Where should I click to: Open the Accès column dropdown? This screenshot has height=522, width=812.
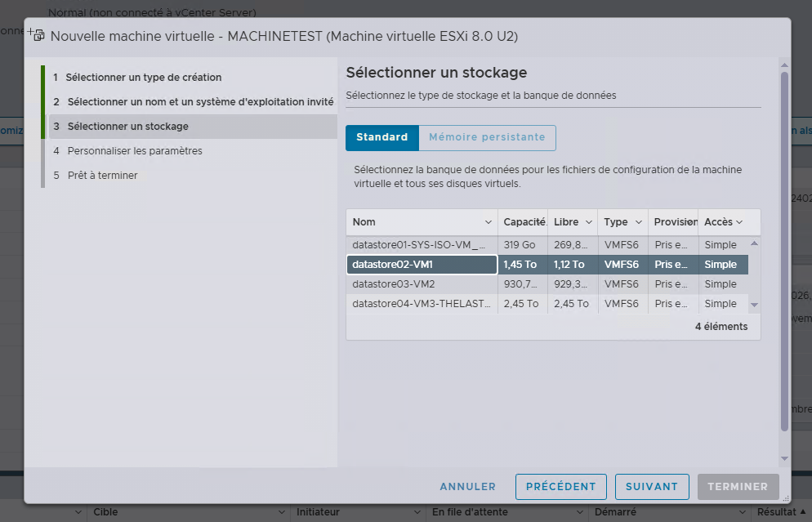(x=741, y=221)
